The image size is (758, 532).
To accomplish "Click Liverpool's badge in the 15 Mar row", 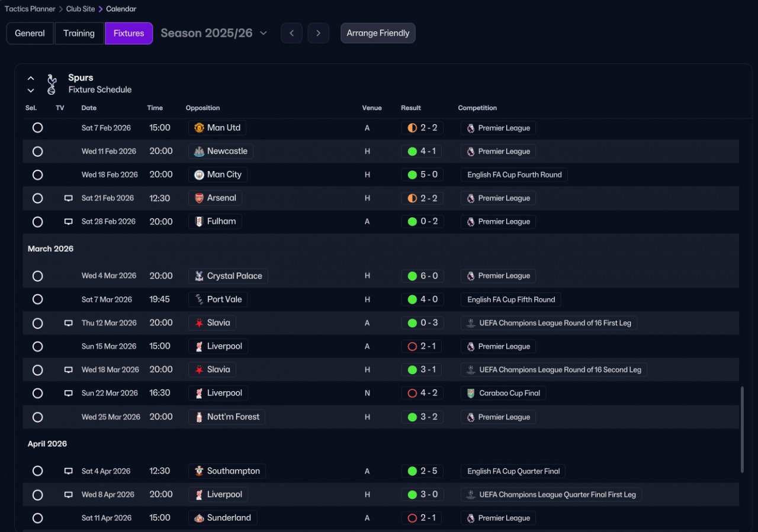I will [x=199, y=346].
